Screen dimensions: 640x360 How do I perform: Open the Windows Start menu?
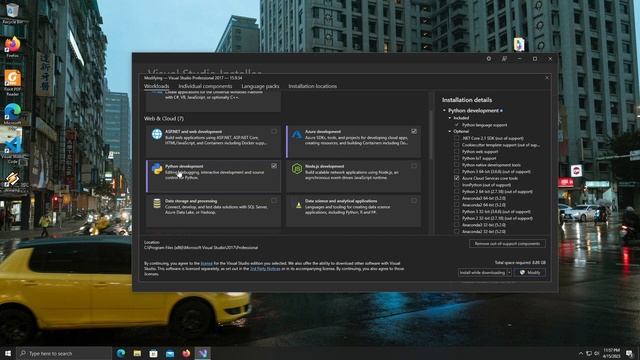coord(8,353)
